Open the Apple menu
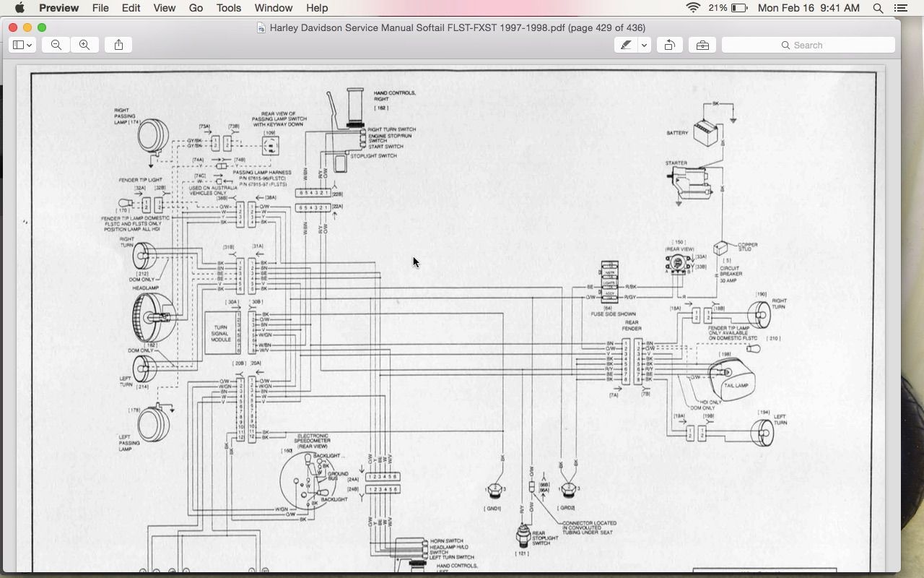Viewport: 924px width, 578px height. (19, 8)
